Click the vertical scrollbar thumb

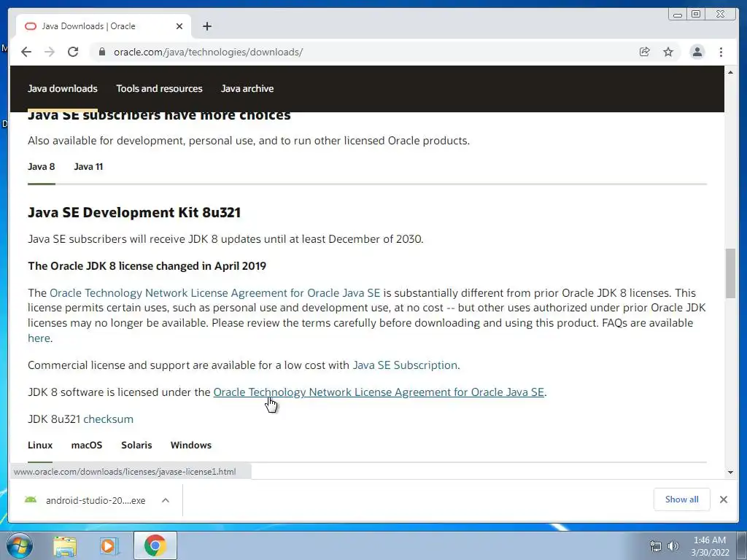click(x=730, y=273)
